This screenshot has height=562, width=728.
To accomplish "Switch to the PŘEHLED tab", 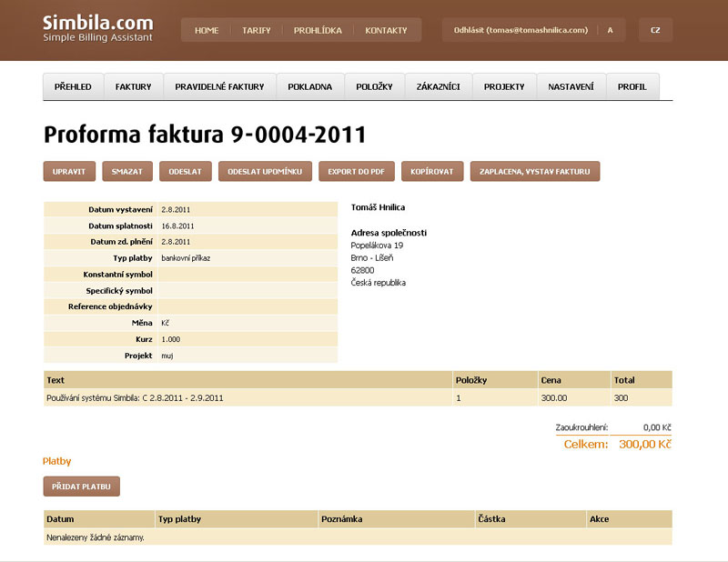I will tap(73, 86).
